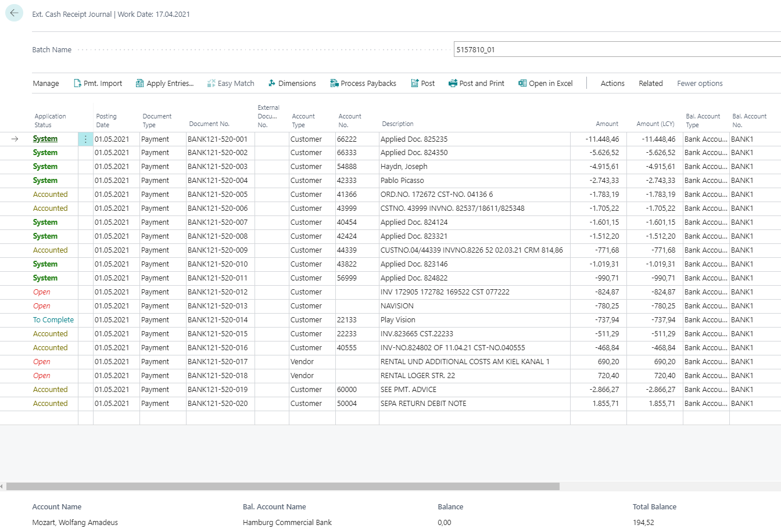Open the Dimensions tool
Viewport: 781px width, 532px height.
(292, 83)
